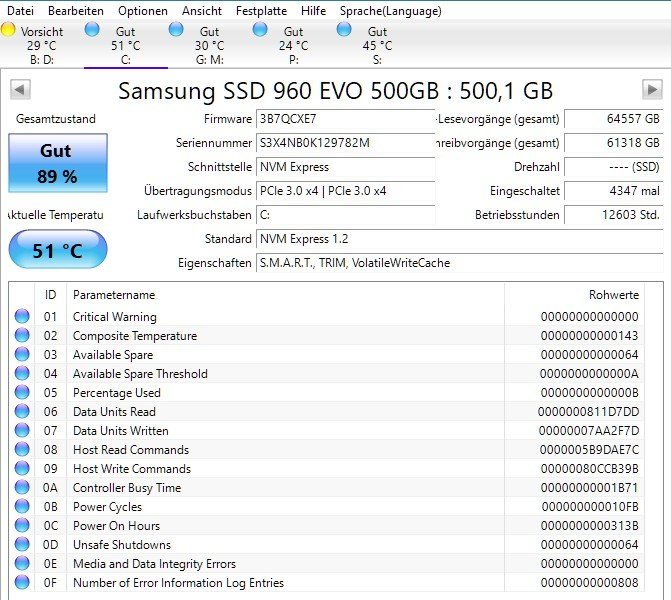Viewport: 671px width, 600px height.
Task: Click raw value 00000000010FB
Action: click(x=590, y=507)
